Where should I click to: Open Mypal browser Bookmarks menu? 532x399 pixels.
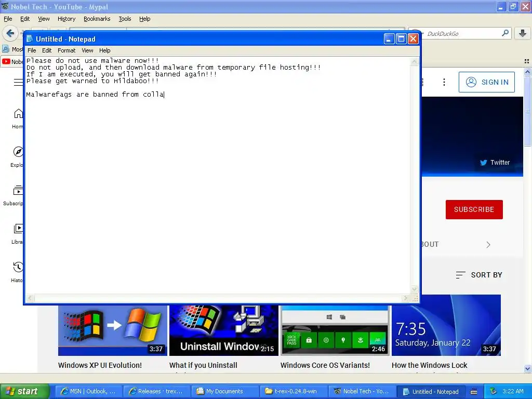click(x=97, y=19)
